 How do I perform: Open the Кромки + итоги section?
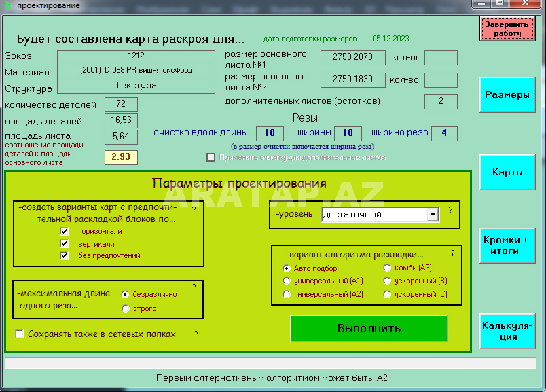point(507,246)
